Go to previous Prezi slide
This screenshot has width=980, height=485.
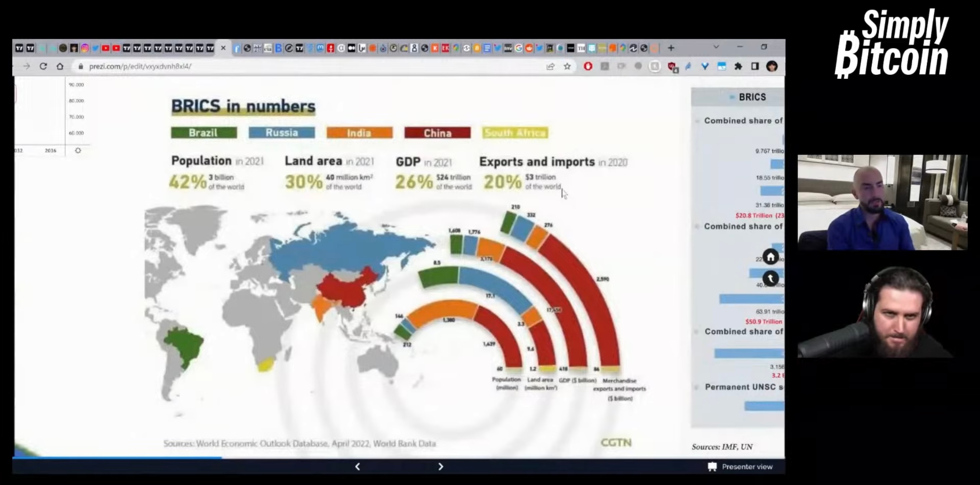[358, 466]
